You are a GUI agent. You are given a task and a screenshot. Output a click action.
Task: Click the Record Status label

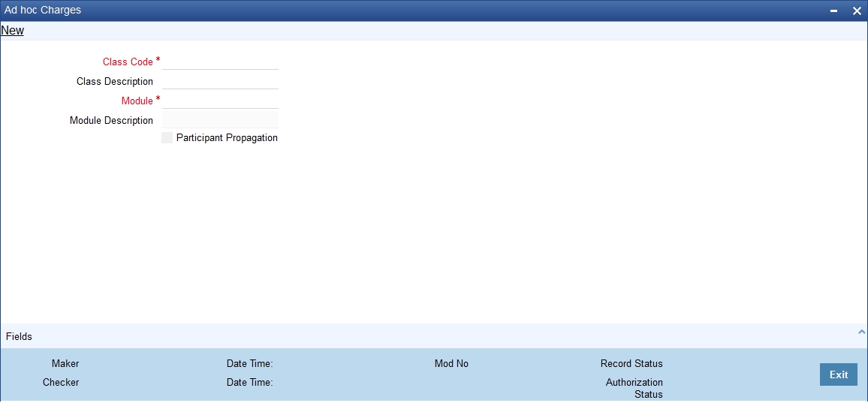pyautogui.click(x=631, y=363)
